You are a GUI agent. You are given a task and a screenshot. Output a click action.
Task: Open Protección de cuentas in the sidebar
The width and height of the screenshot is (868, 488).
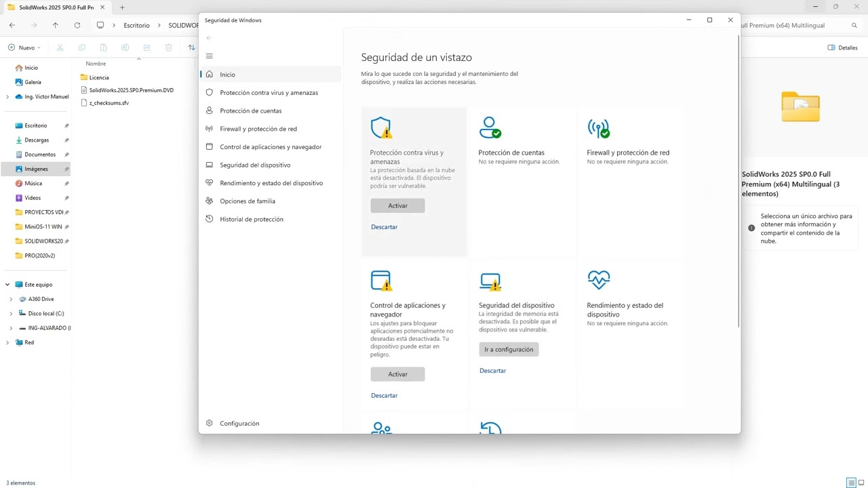[271, 110]
